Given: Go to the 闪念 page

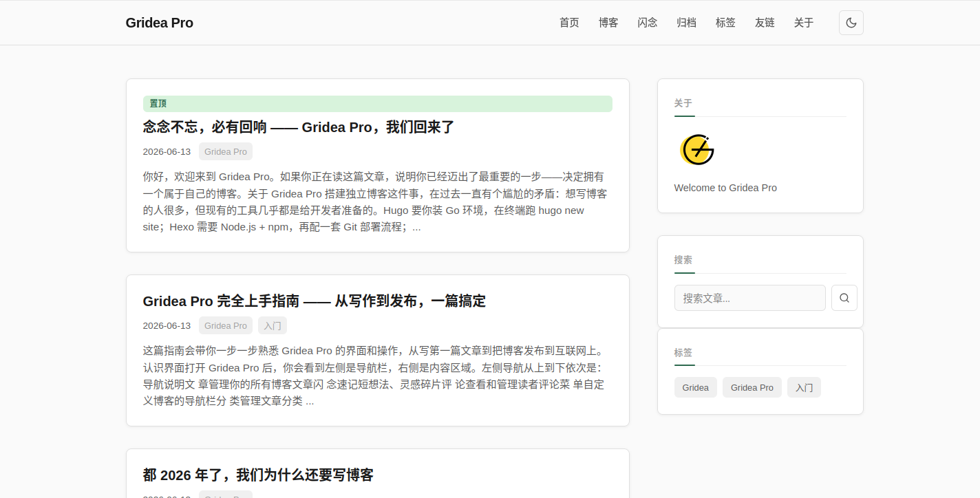Looking at the screenshot, I should [x=648, y=23].
